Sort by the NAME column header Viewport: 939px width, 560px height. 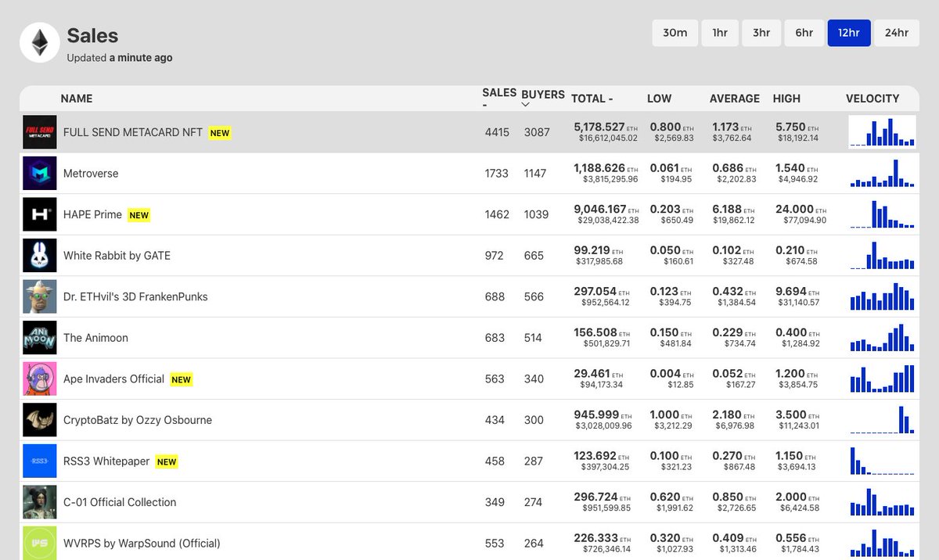click(x=77, y=99)
